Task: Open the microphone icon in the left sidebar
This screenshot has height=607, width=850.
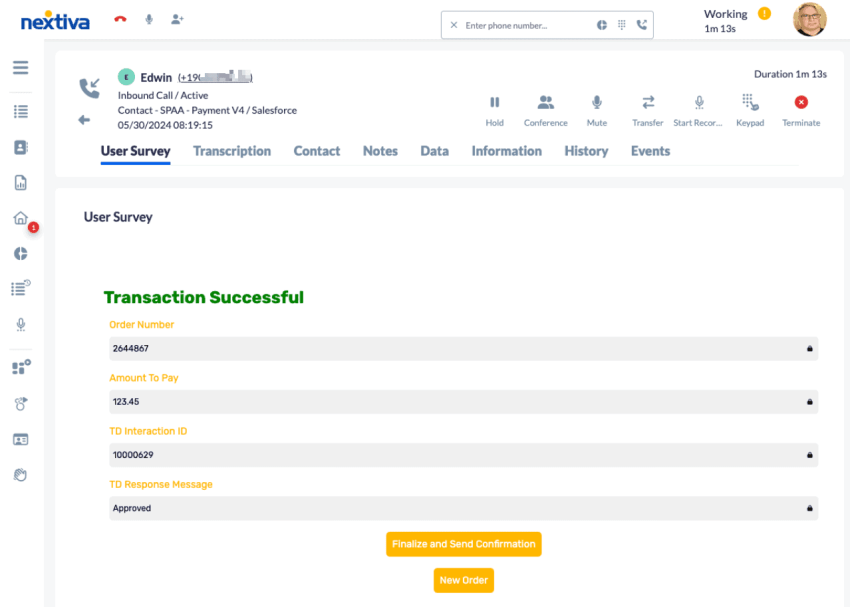Action: click(20, 324)
